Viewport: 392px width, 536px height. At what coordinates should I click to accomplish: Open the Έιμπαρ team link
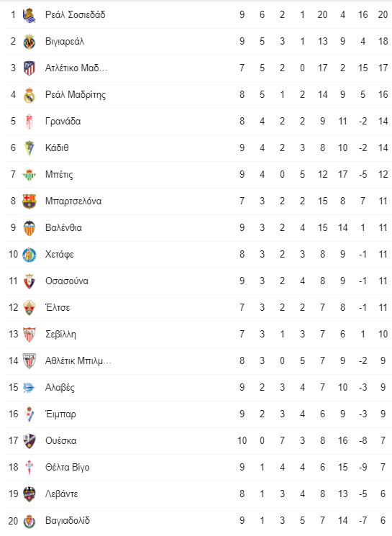pyautogui.click(x=60, y=414)
